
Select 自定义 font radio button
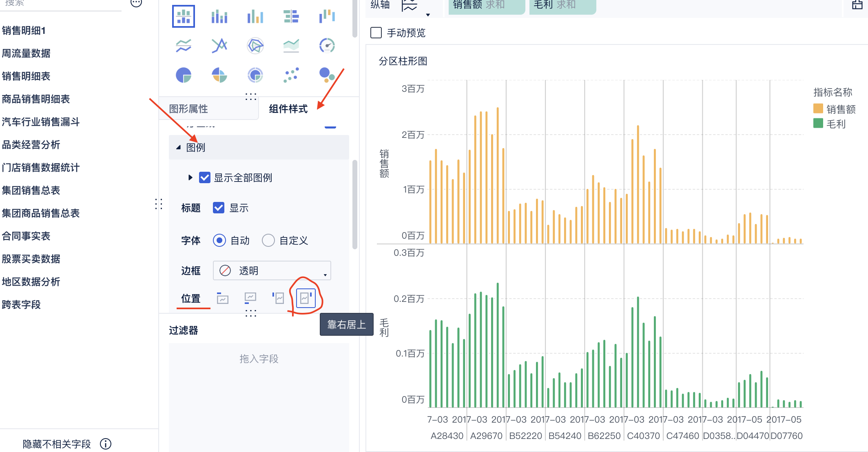pos(268,240)
